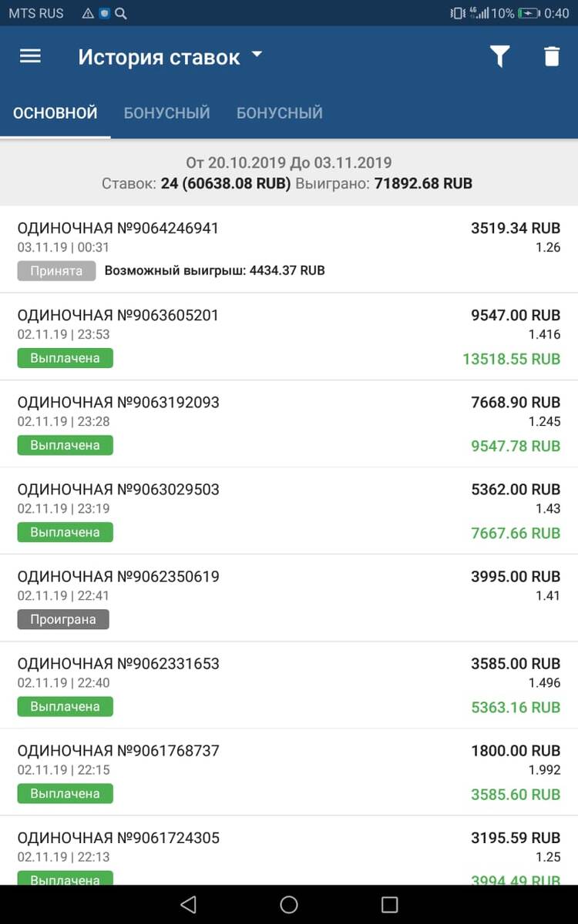This screenshot has width=578, height=924.
Task: Tap the Проиграна status badge
Action: click(x=63, y=619)
